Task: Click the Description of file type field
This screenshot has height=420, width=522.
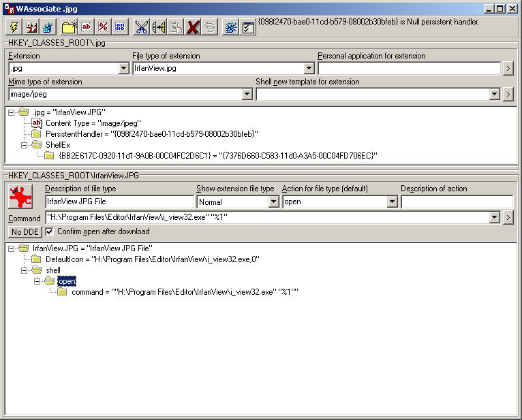Action: [x=119, y=201]
